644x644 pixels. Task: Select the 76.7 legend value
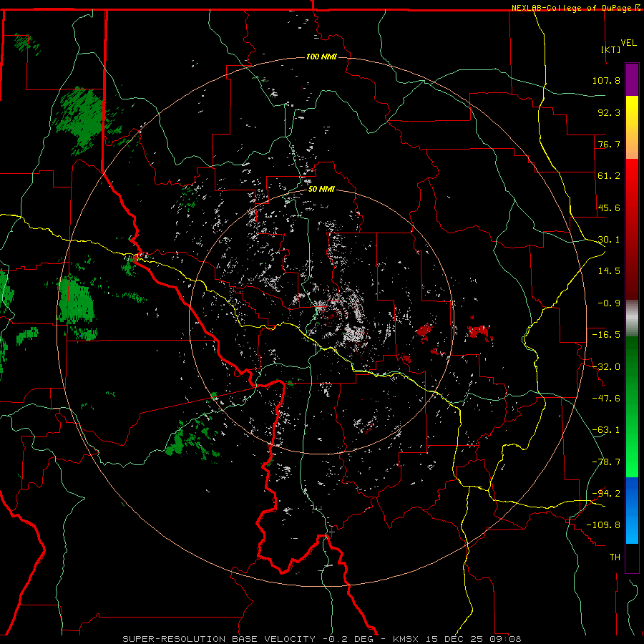click(609, 144)
